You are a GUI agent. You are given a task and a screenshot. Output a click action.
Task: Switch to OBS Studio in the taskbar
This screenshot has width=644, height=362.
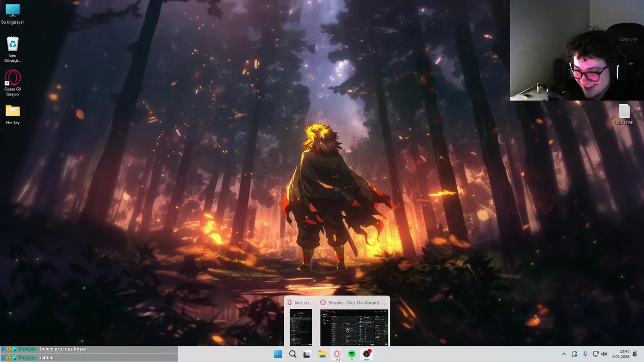(367, 354)
